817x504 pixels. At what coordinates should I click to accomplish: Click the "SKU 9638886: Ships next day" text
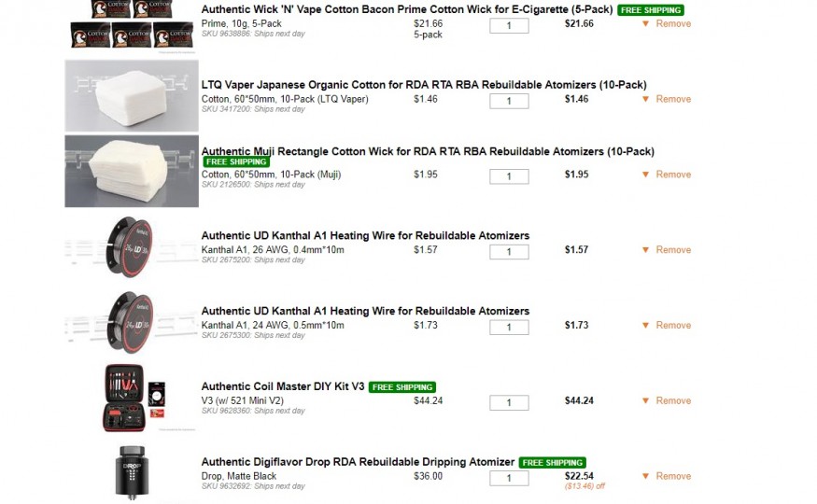click(253, 34)
